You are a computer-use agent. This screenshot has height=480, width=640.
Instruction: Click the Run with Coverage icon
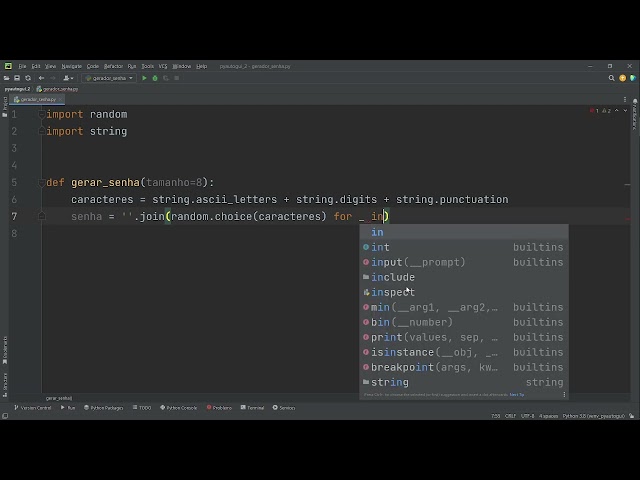pyautogui.click(x=166, y=78)
